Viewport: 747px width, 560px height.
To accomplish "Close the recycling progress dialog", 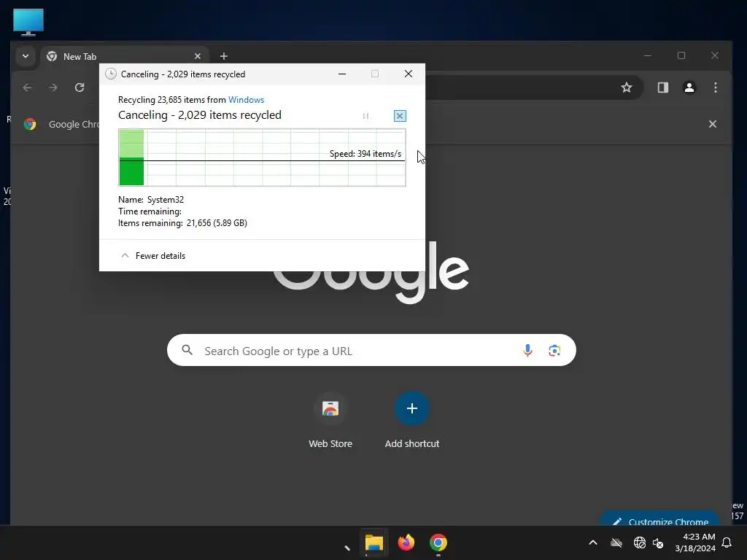I will click(x=409, y=74).
